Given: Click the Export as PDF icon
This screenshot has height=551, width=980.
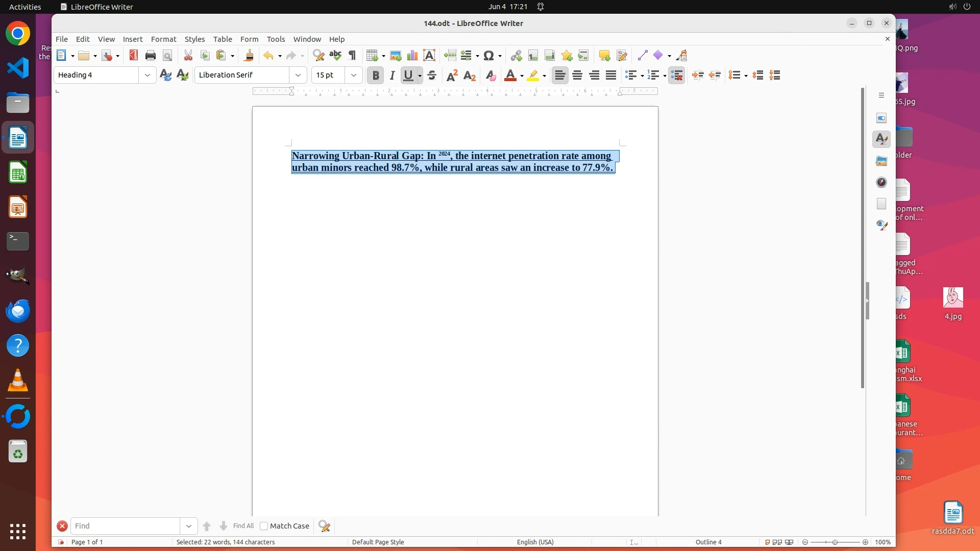Looking at the screenshot, I should click(x=133, y=55).
